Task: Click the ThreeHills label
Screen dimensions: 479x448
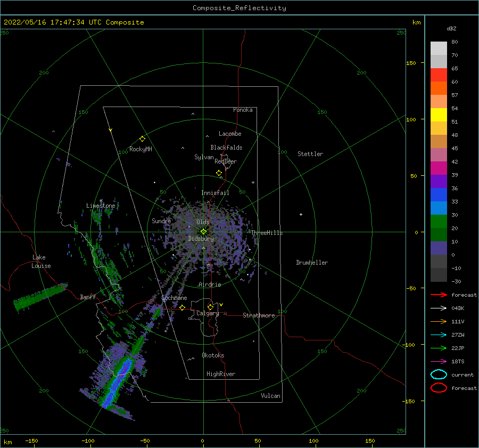Action: point(267,233)
